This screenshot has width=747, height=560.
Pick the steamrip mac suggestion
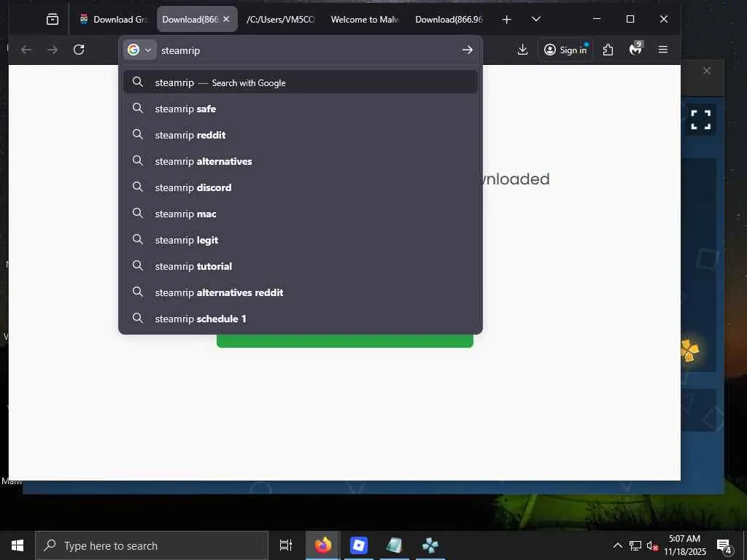[x=300, y=214]
